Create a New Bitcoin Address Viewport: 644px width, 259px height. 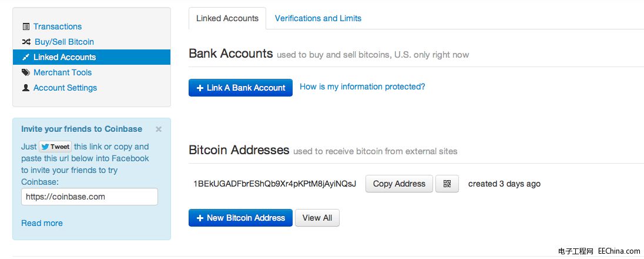pyautogui.click(x=241, y=218)
